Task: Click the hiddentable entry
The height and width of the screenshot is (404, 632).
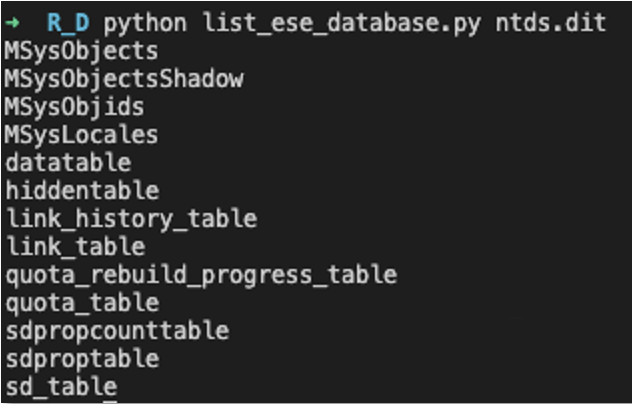Action: pyautogui.click(x=82, y=190)
